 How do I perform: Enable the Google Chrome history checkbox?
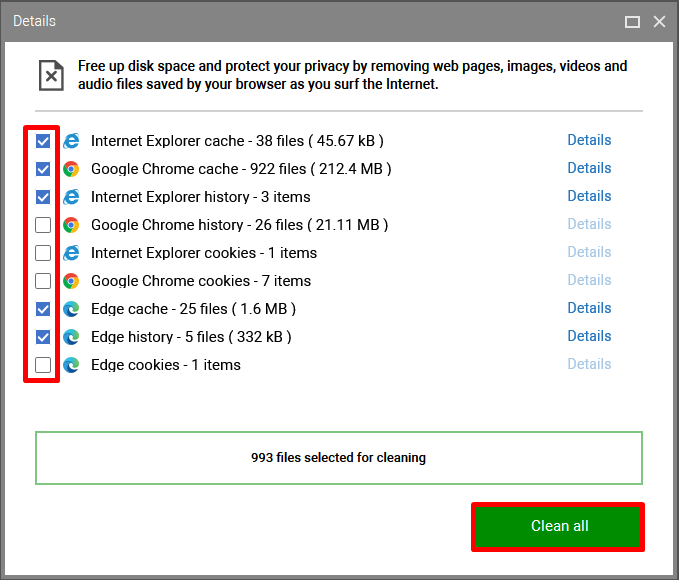43,225
